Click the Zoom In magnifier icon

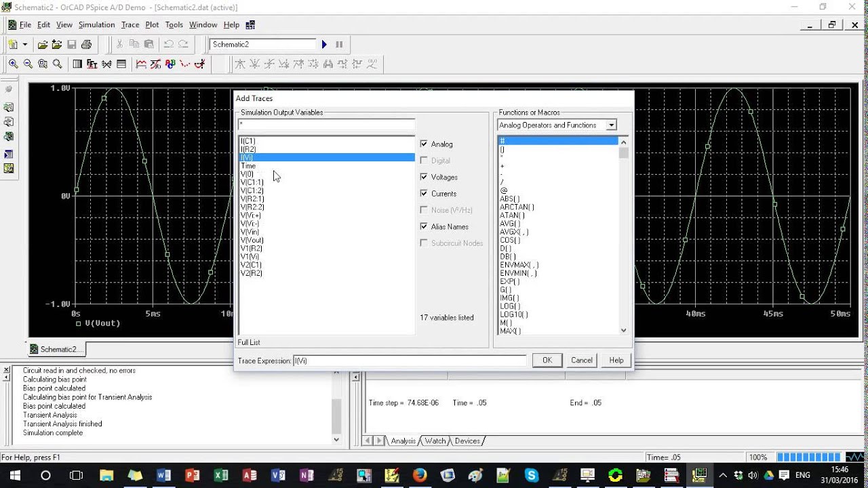14,64
